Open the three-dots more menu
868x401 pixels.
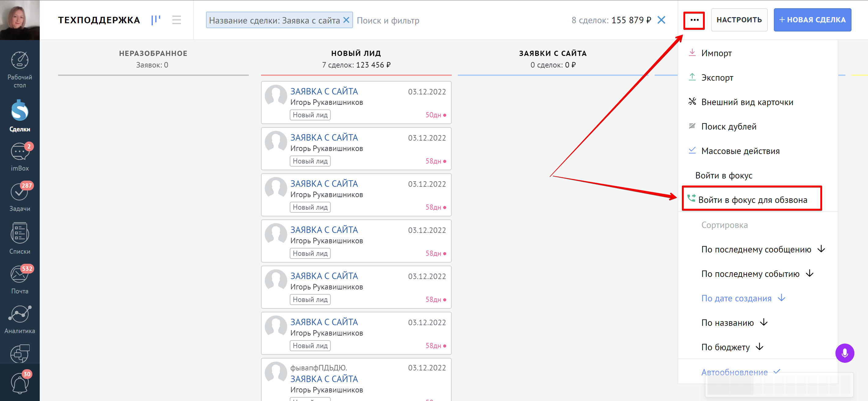[x=694, y=20]
